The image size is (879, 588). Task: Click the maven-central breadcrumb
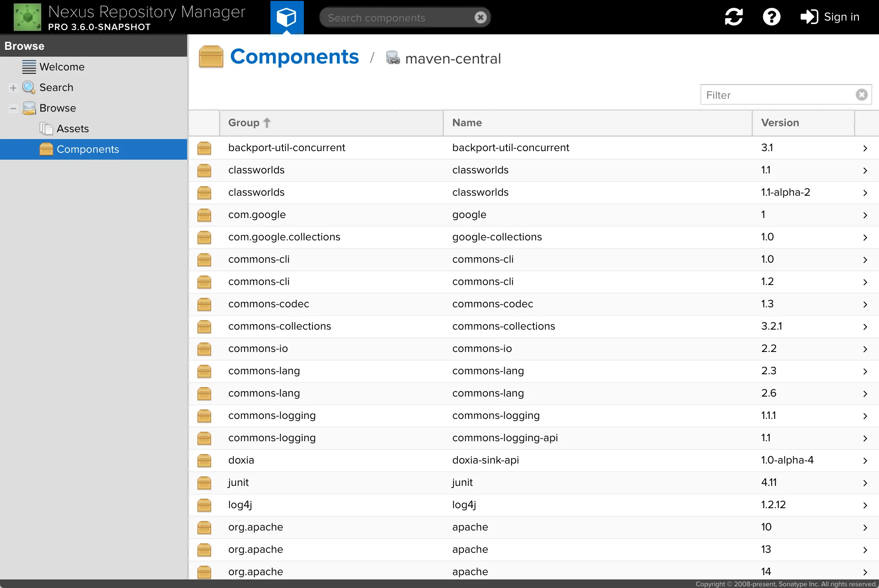(x=453, y=58)
